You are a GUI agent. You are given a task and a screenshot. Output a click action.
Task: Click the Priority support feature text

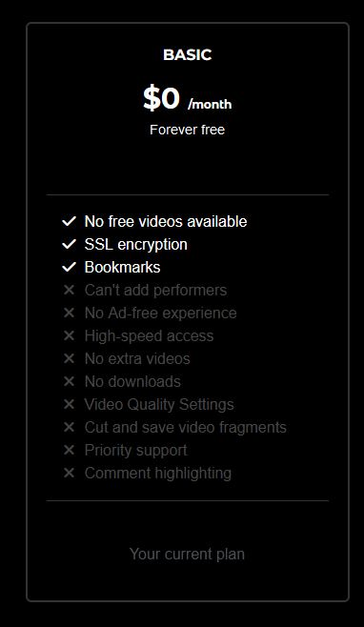(x=135, y=451)
